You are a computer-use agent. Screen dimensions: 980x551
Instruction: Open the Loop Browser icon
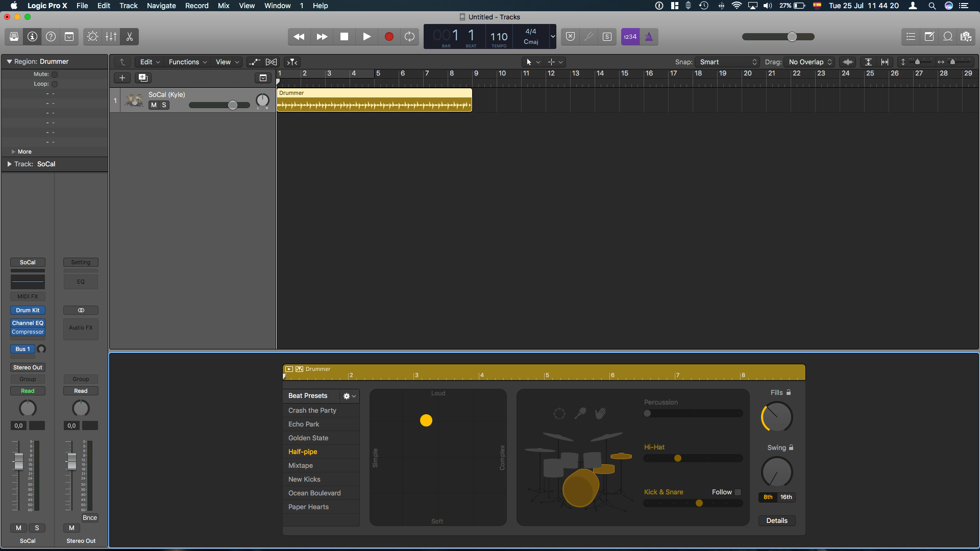coord(948,37)
